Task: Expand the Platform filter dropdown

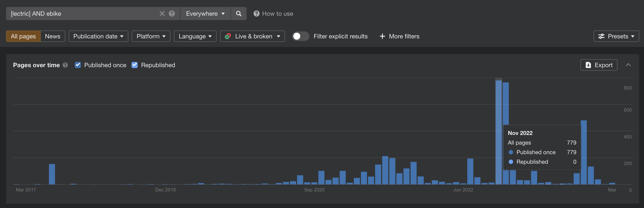Action: click(x=151, y=36)
